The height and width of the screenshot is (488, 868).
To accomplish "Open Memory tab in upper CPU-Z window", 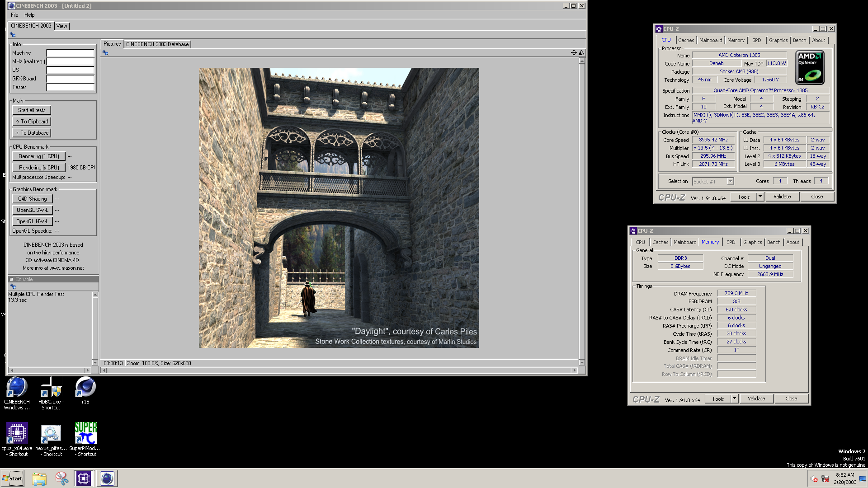I will tap(736, 40).
